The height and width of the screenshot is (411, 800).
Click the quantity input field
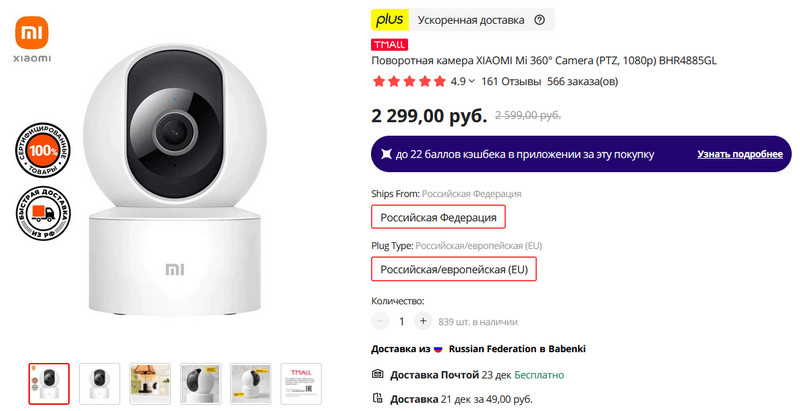pos(401,322)
